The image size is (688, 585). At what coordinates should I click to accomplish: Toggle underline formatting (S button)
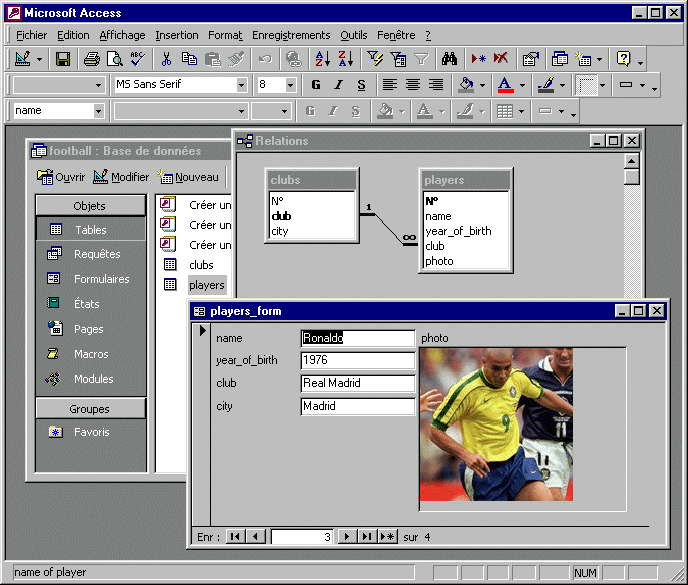[361, 85]
